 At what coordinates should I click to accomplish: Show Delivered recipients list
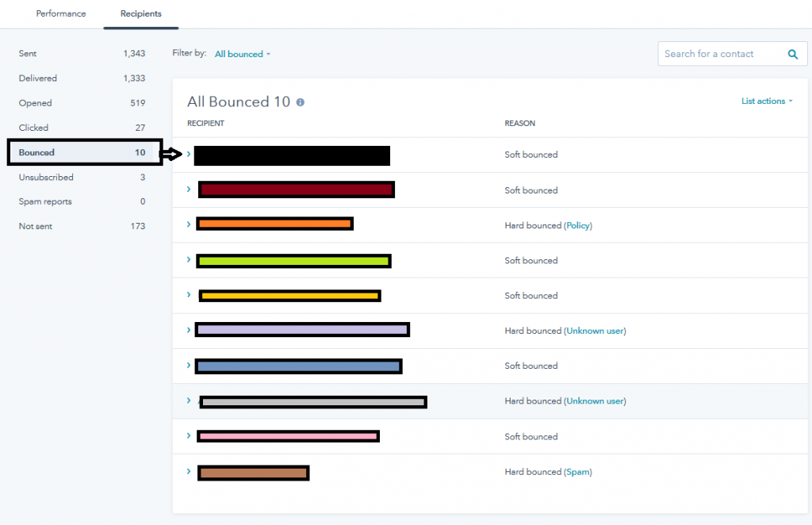82,79
